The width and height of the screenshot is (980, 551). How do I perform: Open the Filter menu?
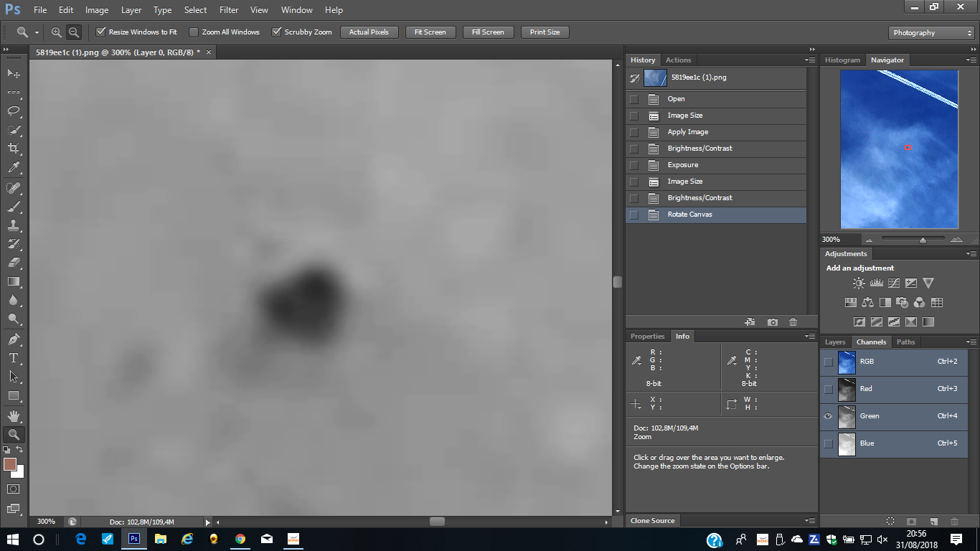coord(229,10)
